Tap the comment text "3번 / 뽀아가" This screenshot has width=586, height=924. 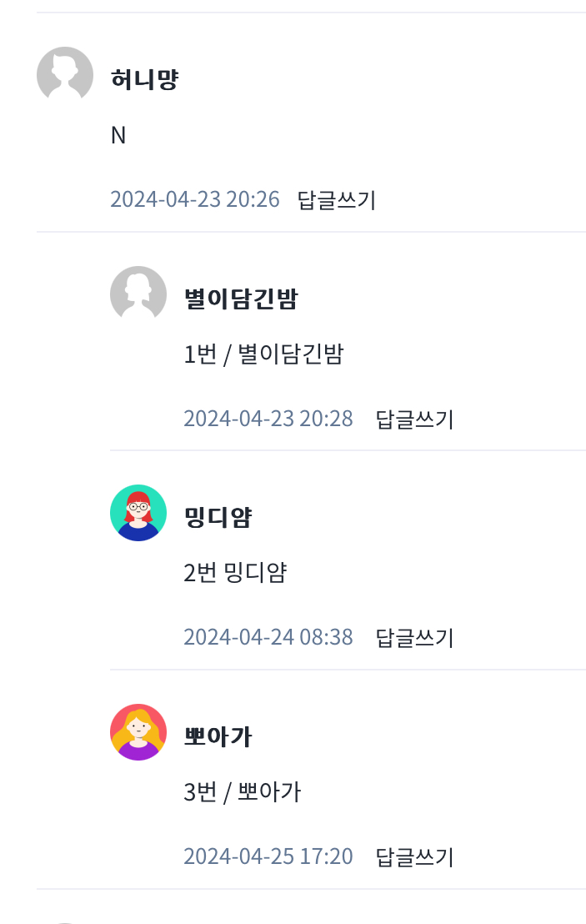(x=242, y=791)
